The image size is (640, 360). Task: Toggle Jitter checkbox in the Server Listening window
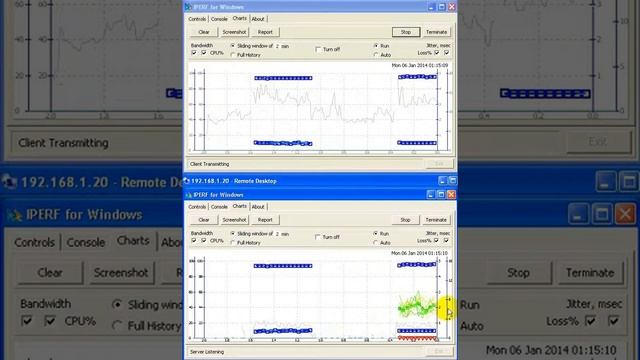click(x=447, y=240)
